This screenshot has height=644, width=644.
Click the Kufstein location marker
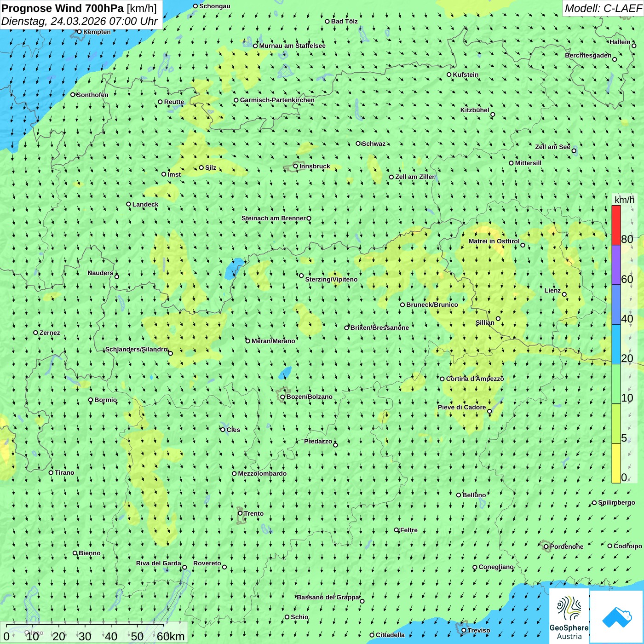(449, 75)
